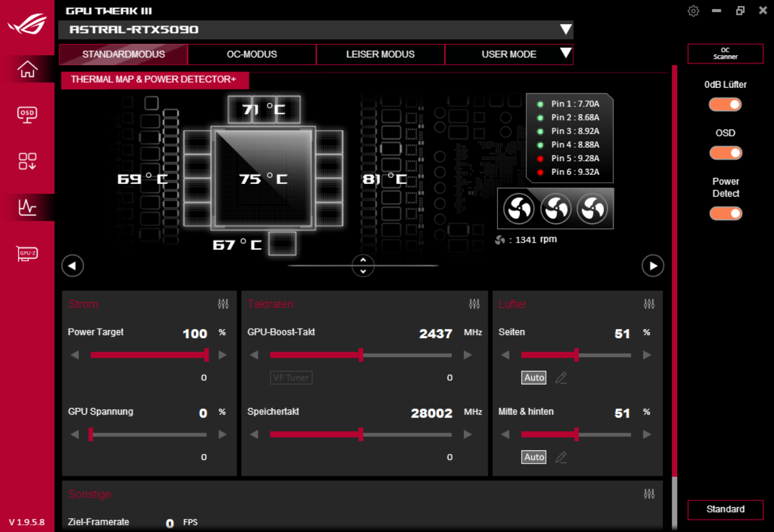Toggle the Power Detect switch

[x=726, y=213]
